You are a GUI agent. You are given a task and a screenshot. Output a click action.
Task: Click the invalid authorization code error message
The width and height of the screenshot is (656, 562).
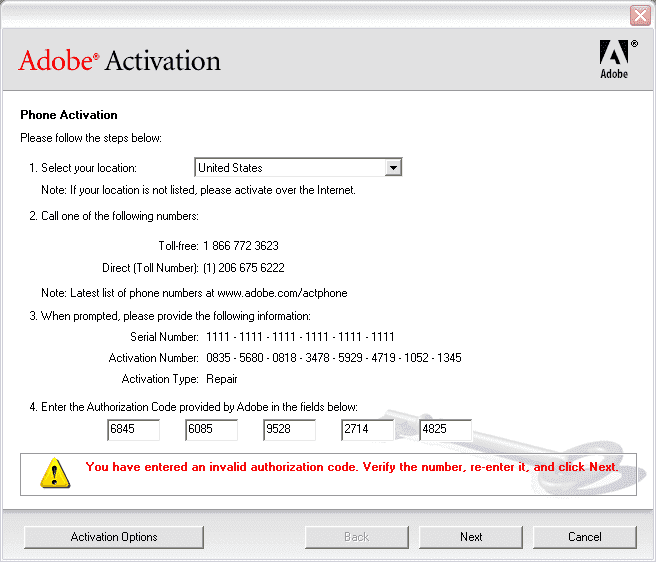pyautogui.click(x=352, y=467)
